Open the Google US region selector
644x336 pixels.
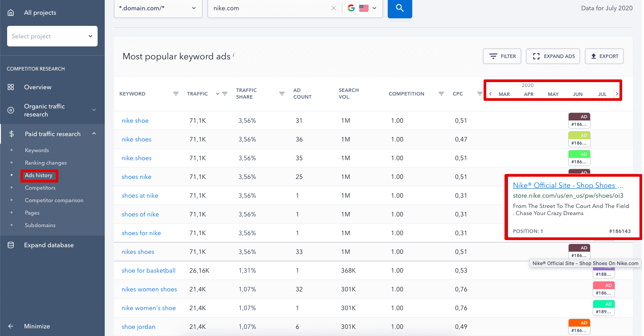coord(362,8)
